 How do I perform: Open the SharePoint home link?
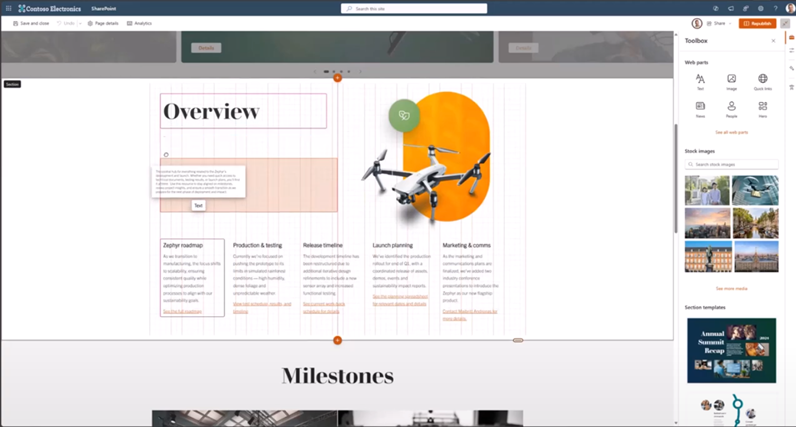click(104, 9)
